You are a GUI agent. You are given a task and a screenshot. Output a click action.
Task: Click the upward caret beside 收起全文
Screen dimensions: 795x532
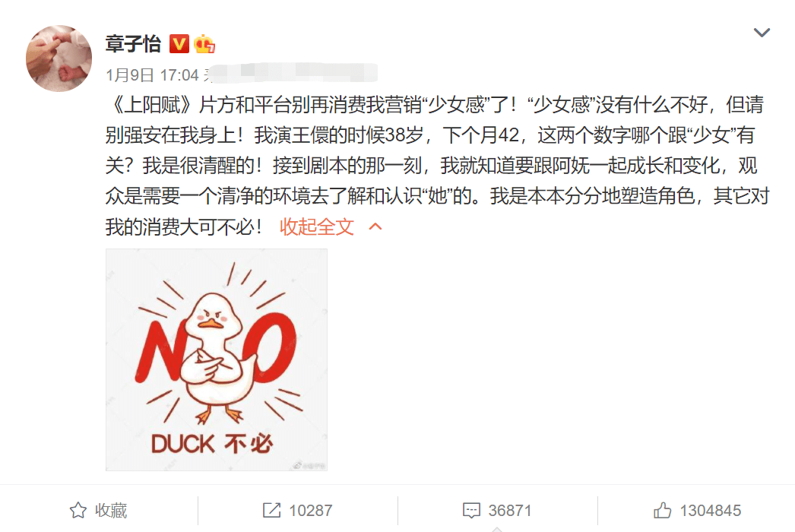click(375, 226)
